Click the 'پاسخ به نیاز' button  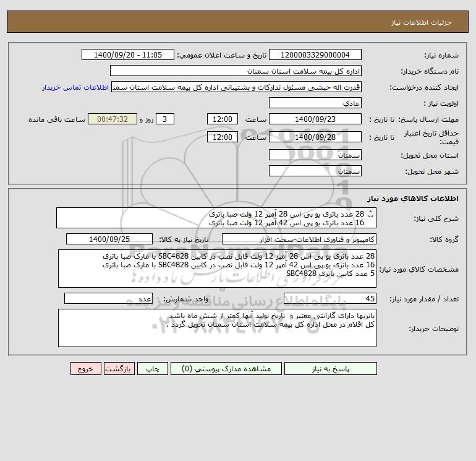[331, 369]
